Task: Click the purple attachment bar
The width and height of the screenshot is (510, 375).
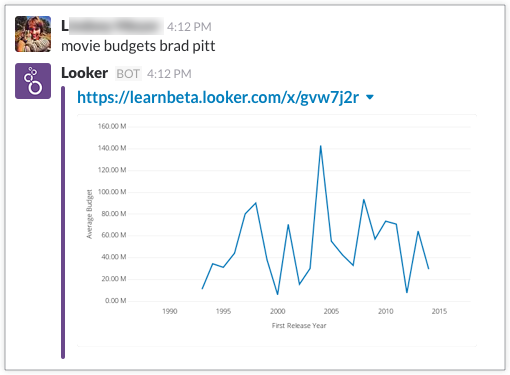Action: (63, 222)
